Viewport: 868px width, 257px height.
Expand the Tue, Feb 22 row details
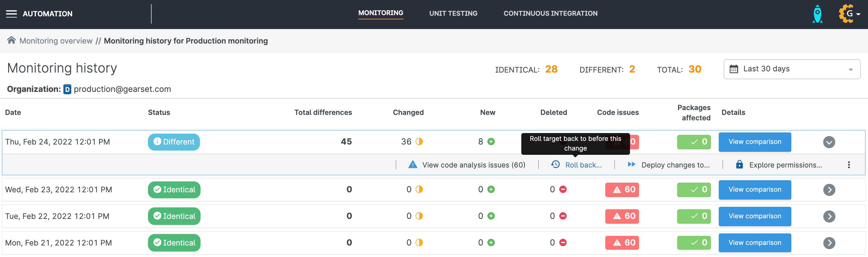click(829, 216)
